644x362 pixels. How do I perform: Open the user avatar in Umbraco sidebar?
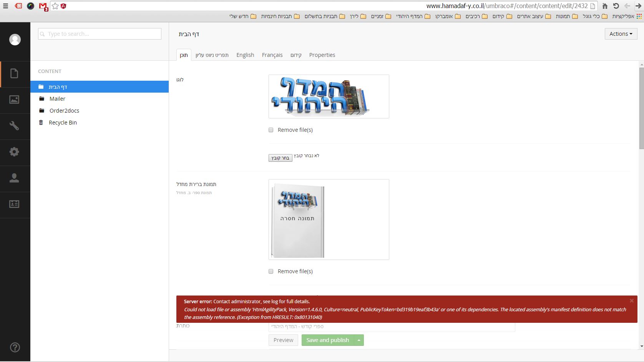click(x=15, y=40)
